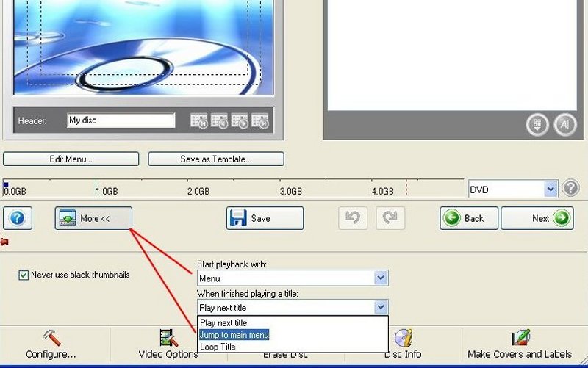
Task: Proceed with the Next button
Action: coord(537,218)
